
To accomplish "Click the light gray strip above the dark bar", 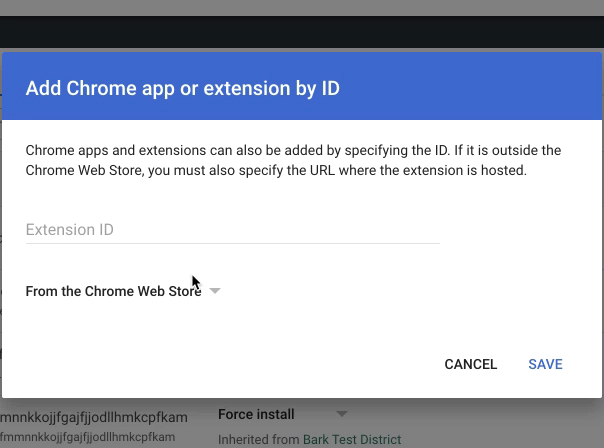I will point(302,8).
